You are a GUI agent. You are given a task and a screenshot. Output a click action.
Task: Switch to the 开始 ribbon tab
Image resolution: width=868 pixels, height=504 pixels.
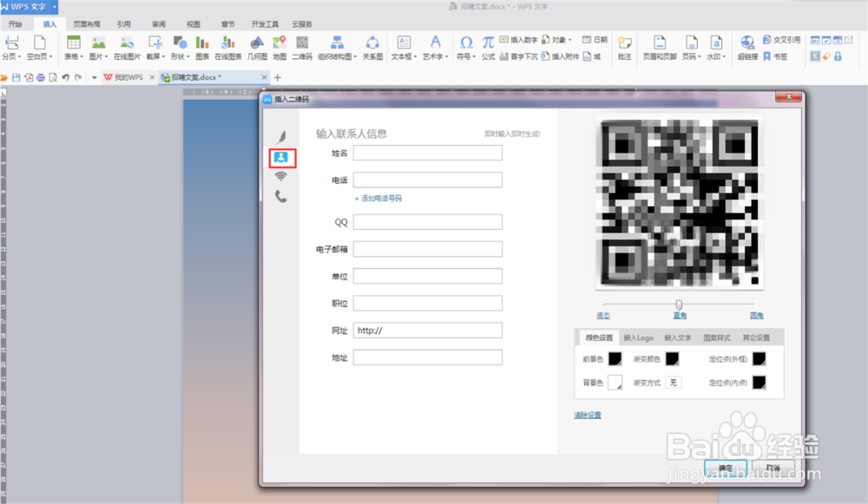tap(16, 24)
